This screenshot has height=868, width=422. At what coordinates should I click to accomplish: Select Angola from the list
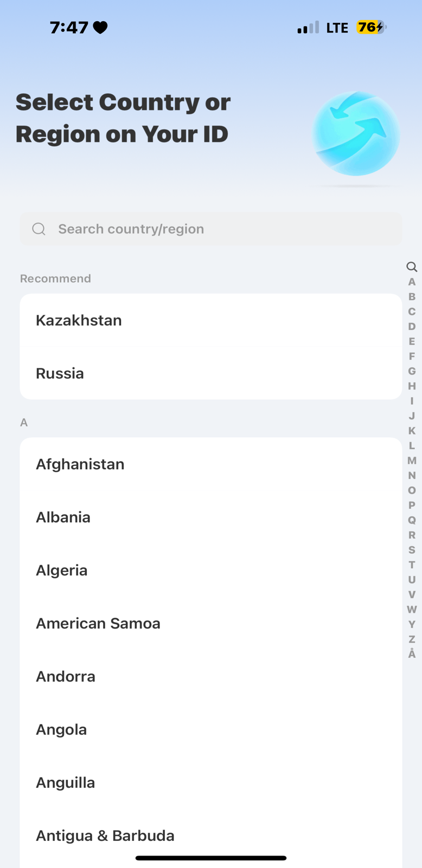pos(210,730)
